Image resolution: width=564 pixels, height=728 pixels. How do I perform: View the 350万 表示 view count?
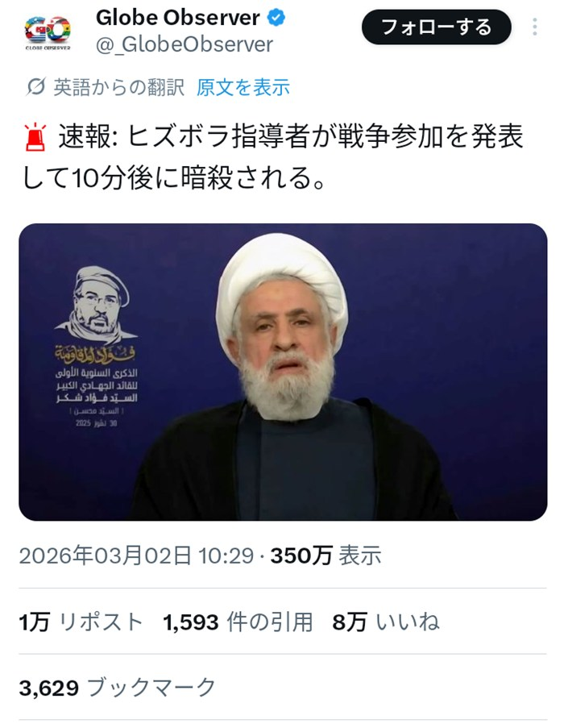point(326,555)
